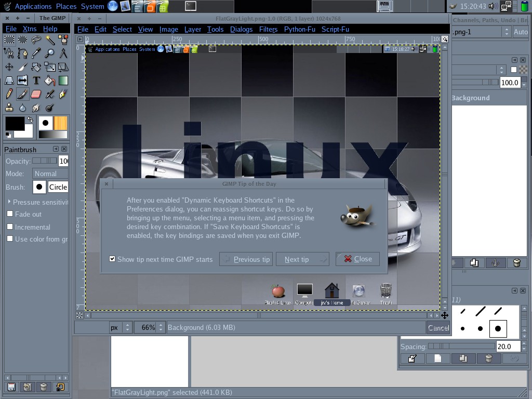Open the Xtns menu in toolbox

pos(30,29)
